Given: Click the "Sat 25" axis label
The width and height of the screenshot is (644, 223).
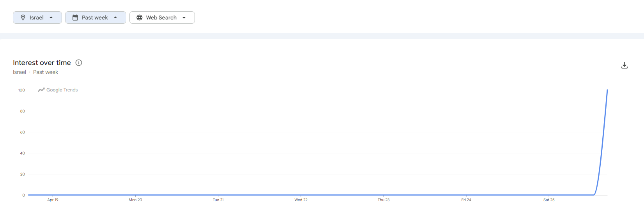Looking at the screenshot, I should point(549,200).
